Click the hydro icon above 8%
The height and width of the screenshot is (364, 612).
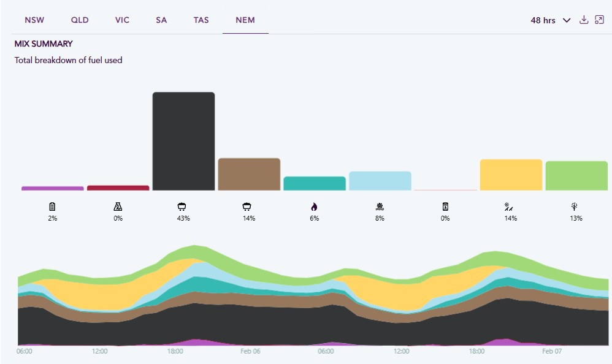coord(380,207)
